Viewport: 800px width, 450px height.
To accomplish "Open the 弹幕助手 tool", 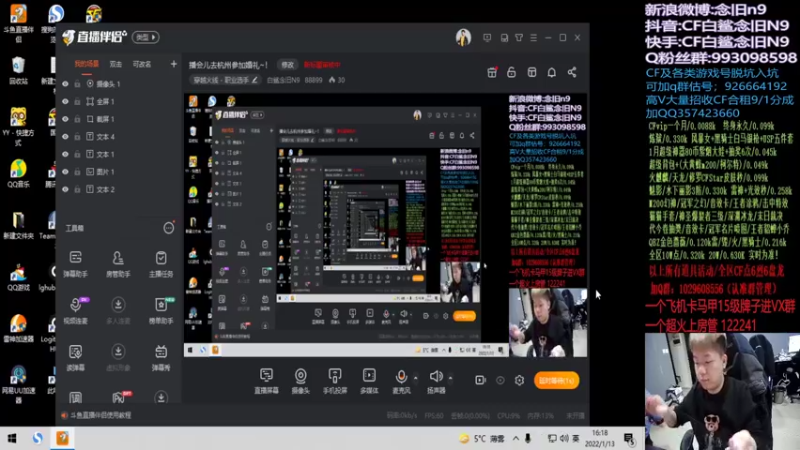I will [76, 264].
